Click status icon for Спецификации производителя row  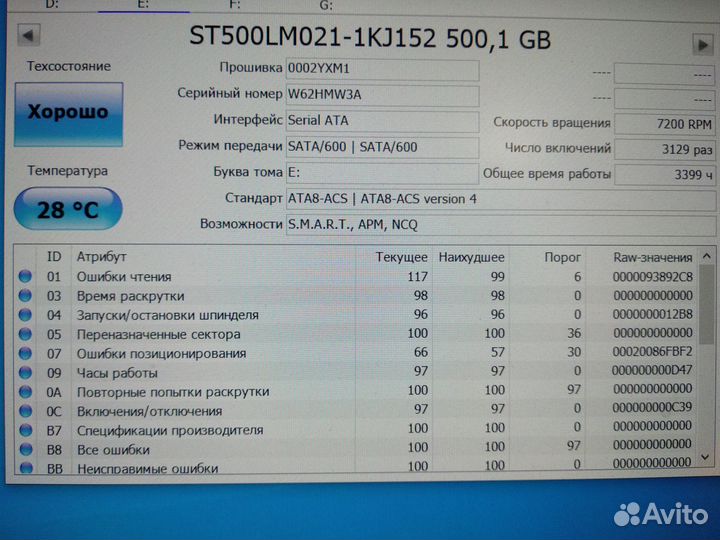pyautogui.click(x=26, y=431)
